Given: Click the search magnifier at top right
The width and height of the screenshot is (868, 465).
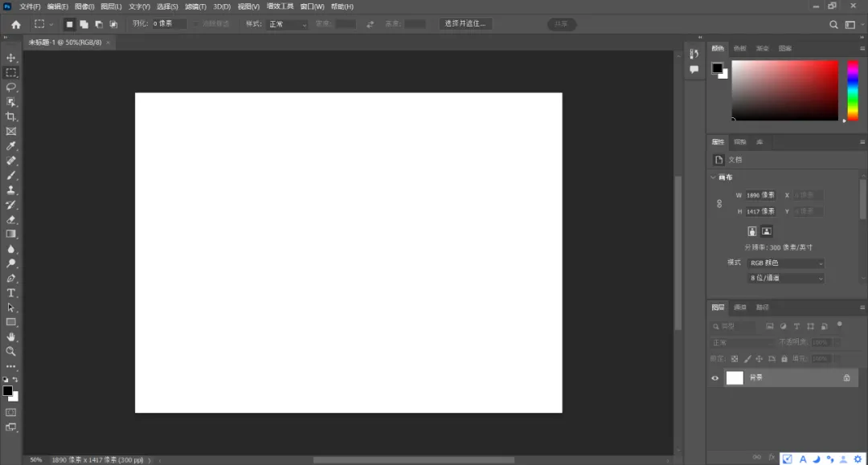Looking at the screenshot, I should pyautogui.click(x=833, y=24).
